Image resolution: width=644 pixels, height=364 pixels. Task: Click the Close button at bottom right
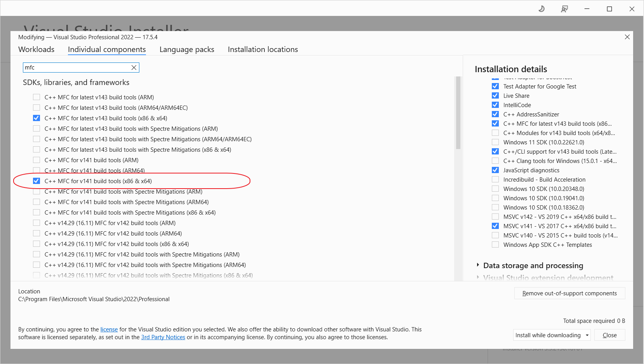coord(609,335)
